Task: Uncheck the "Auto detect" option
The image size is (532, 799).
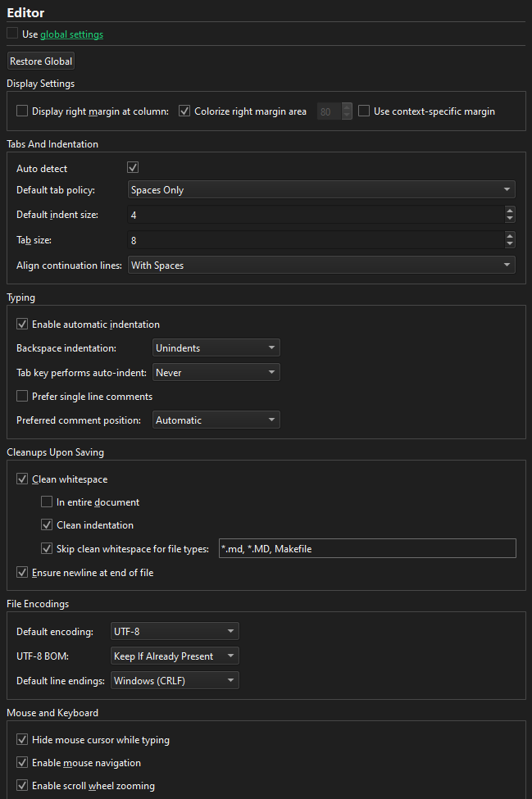Action: 133,166
